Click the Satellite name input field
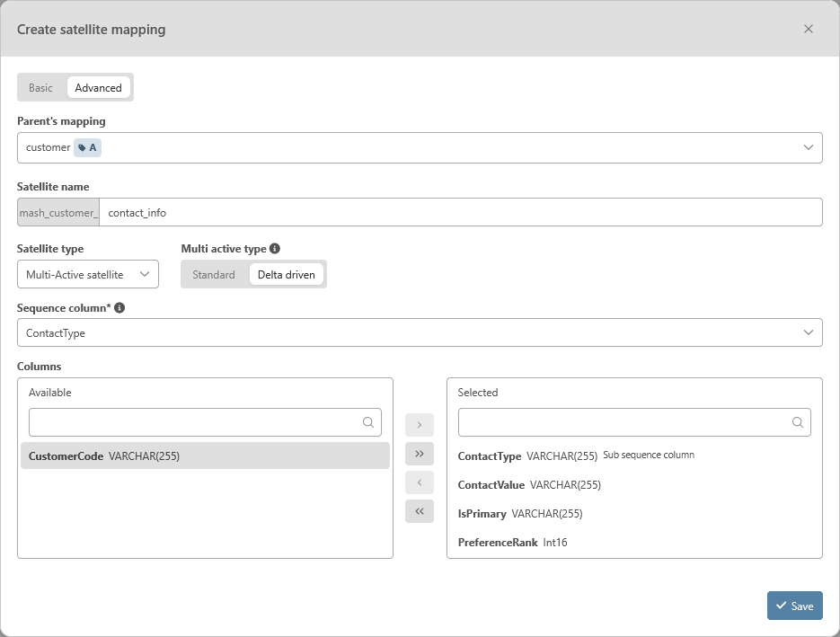The width and height of the screenshot is (840, 637). pos(460,213)
